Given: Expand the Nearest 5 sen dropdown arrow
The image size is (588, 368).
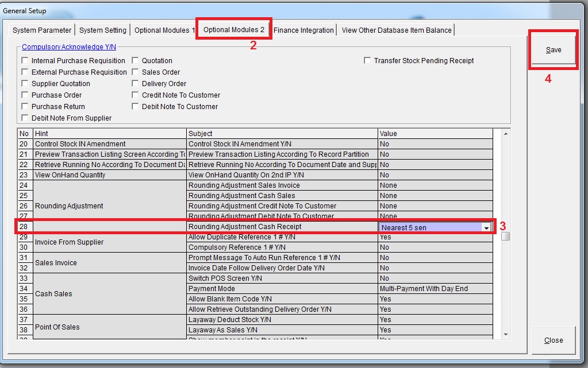Looking at the screenshot, I should [486, 227].
